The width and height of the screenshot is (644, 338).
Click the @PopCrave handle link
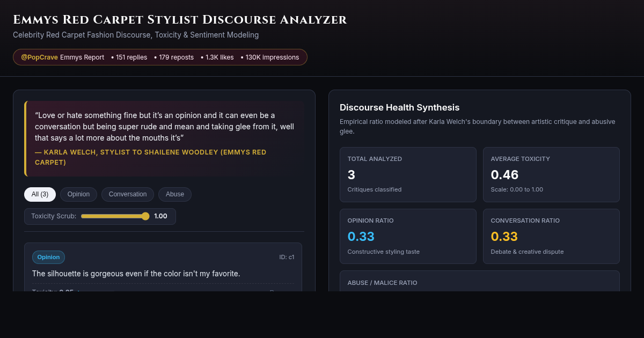pos(40,57)
